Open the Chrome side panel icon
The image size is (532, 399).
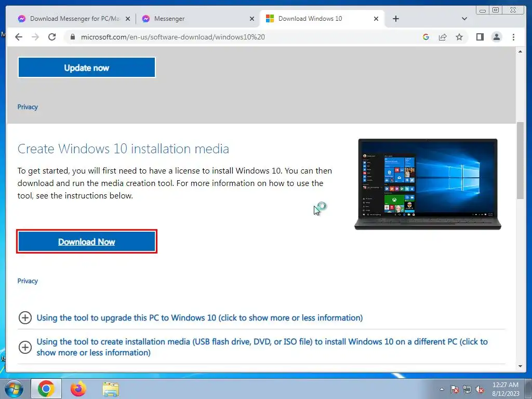tap(480, 37)
